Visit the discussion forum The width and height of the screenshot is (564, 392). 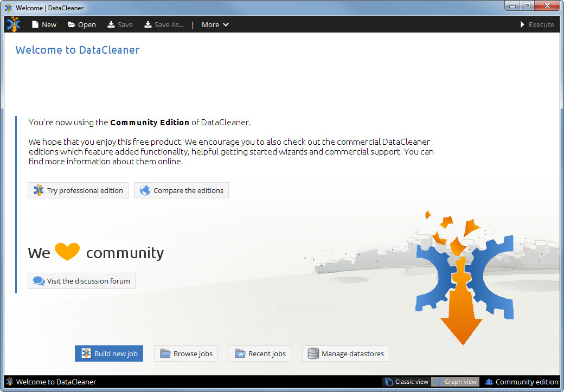[x=81, y=281]
